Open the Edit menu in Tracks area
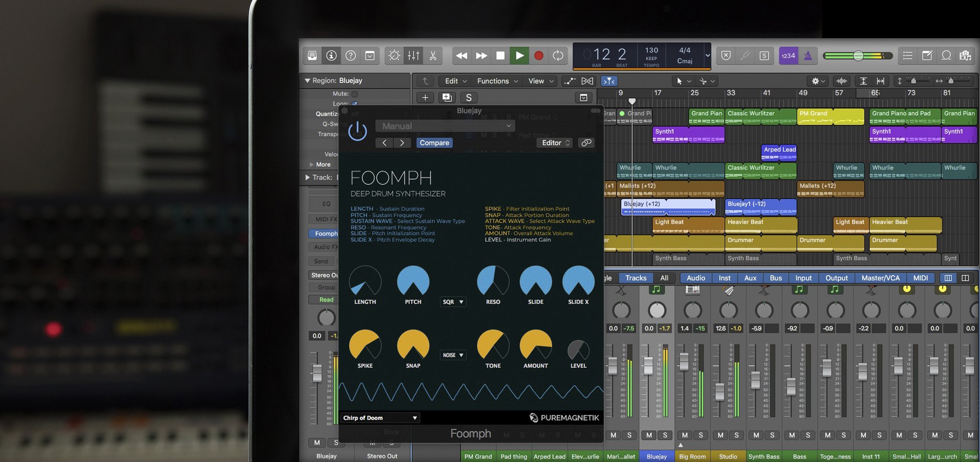This screenshot has width=980, height=462. (455, 81)
